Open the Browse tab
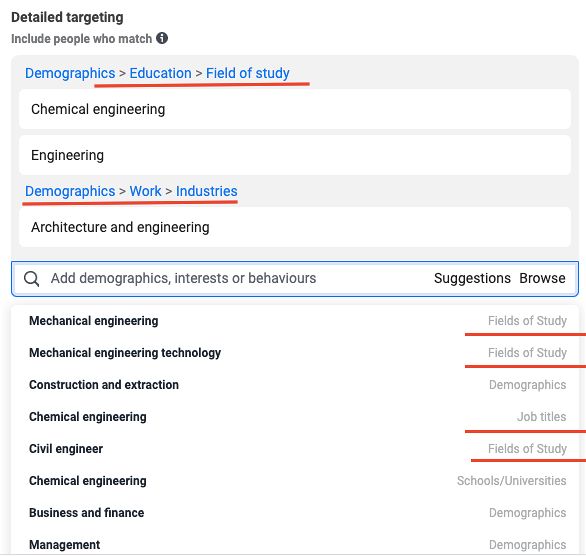Viewport: 586px width, 556px height. click(542, 278)
